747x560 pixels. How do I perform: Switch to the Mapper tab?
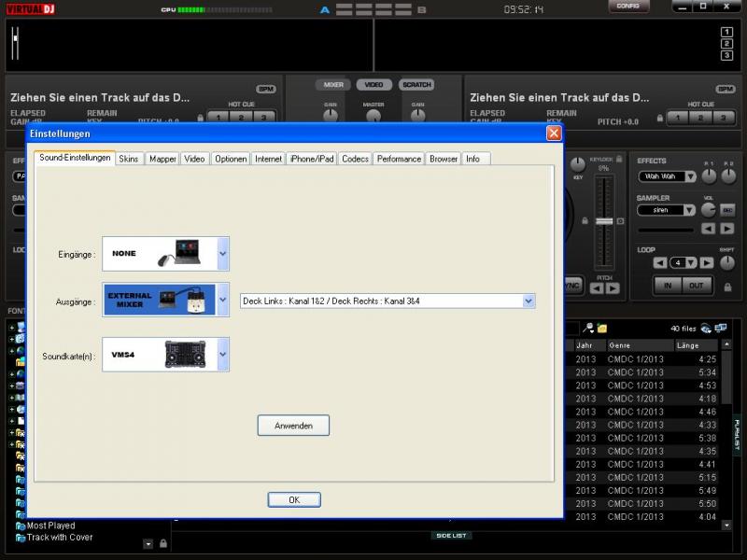(162, 159)
